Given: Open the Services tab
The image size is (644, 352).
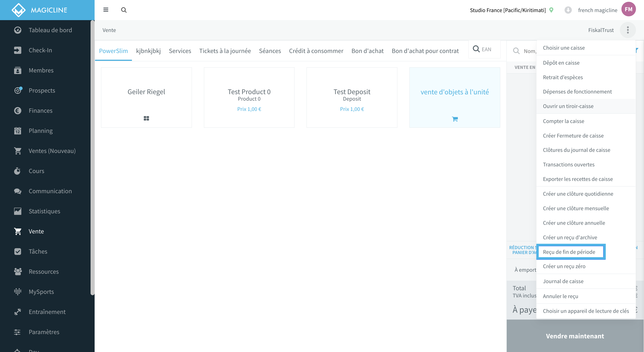Looking at the screenshot, I should pyautogui.click(x=180, y=51).
